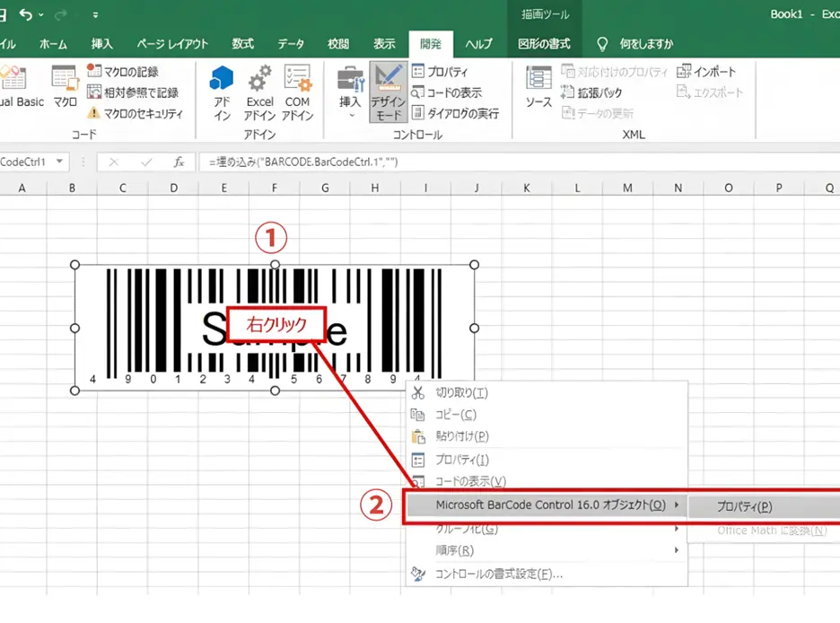Select column M header

click(x=627, y=188)
